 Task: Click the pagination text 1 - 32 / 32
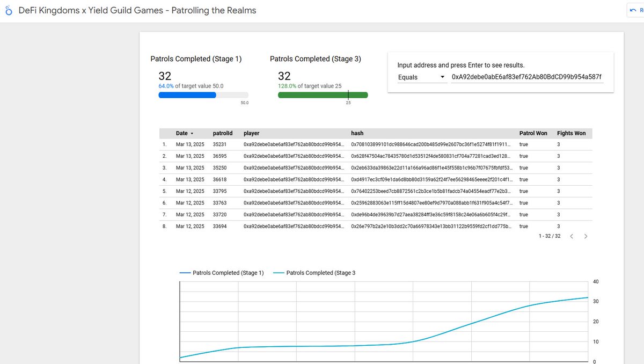click(550, 236)
